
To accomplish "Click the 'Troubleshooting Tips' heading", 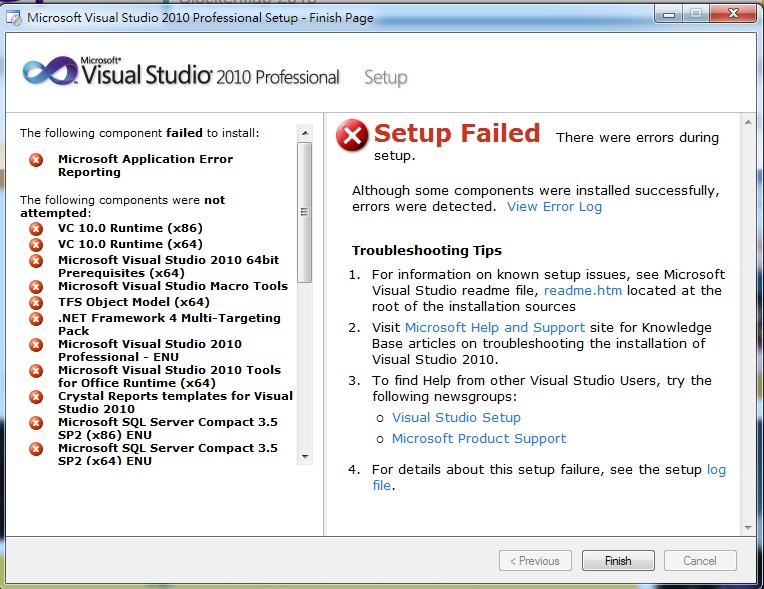I will click(427, 250).
